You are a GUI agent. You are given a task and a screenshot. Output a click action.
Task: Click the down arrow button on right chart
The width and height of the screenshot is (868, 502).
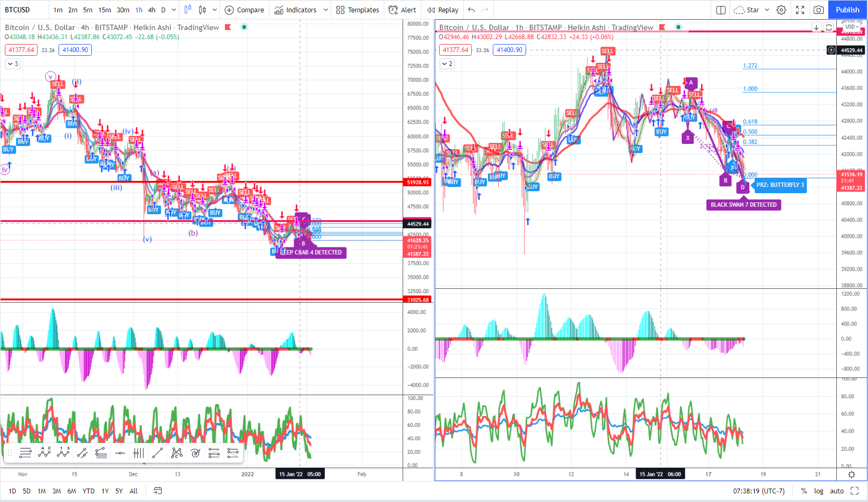(816, 27)
